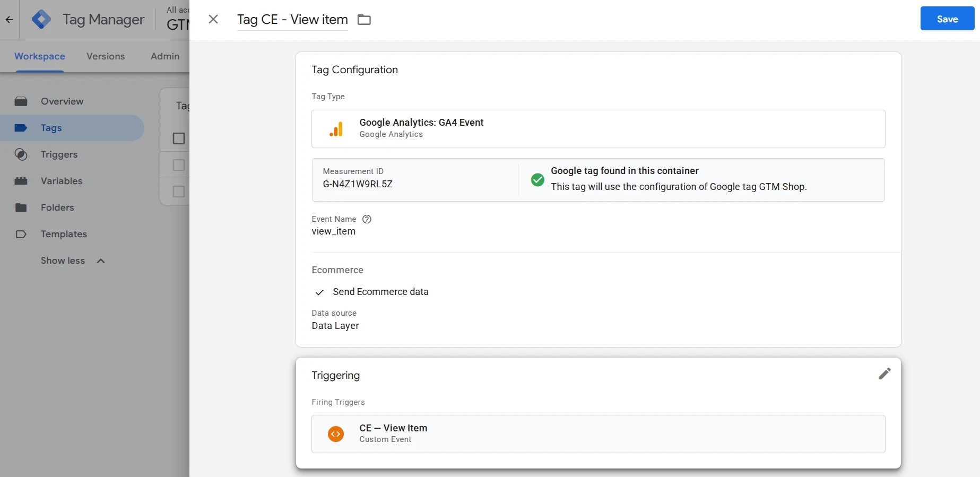Switch to the Workspace tab
Image resolution: width=980 pixels, height=477 pixels.
coord(40,56)
